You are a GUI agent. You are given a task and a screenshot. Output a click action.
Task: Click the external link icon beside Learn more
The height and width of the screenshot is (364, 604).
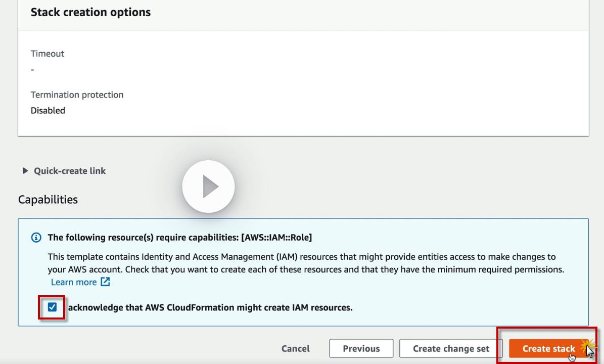pos(105,282)
